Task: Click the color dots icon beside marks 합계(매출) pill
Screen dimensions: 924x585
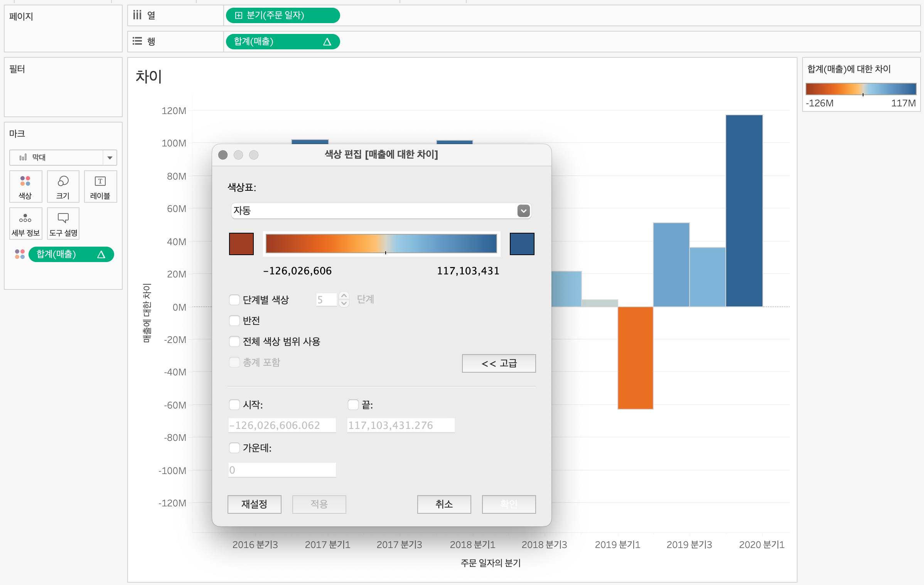Action: pyautogui.click(x=20, y=254)
